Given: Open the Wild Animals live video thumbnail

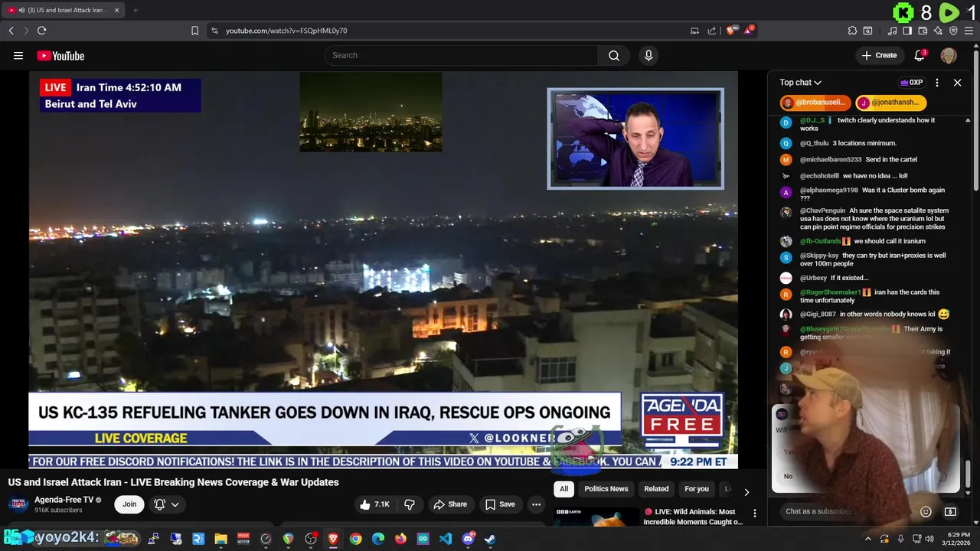Looking at the screenshot, I should [596, 517].
